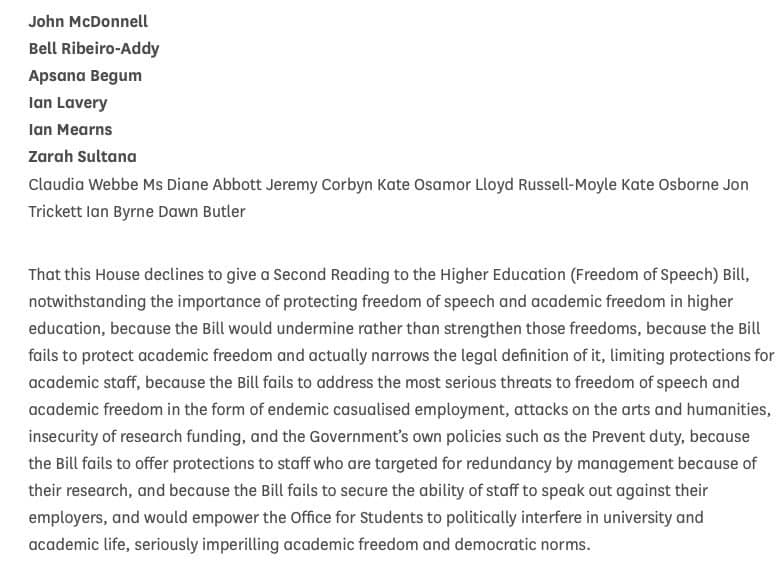783x565 pixels.
Task: Click on Ms Diane Abbott
Action: (x=192, y=184)
